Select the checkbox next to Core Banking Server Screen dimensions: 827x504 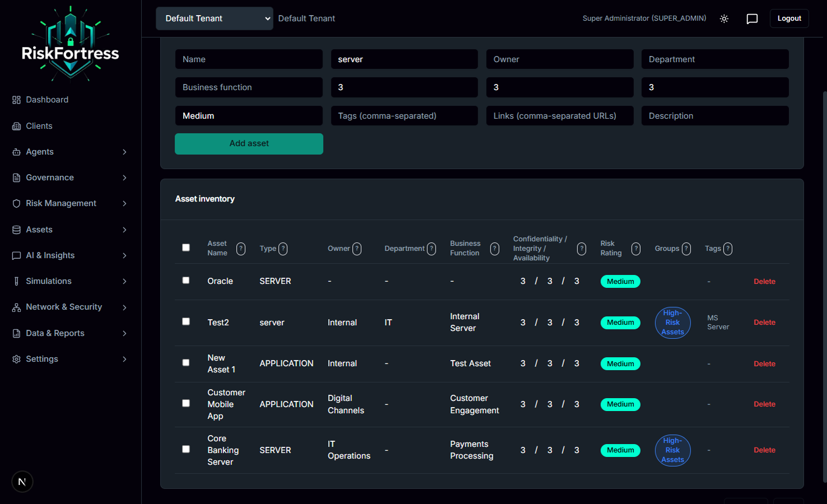pos(186,449)
